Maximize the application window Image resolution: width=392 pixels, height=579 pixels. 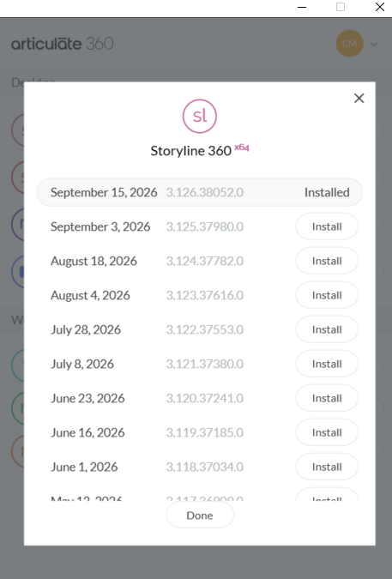(x=341, y=7)
